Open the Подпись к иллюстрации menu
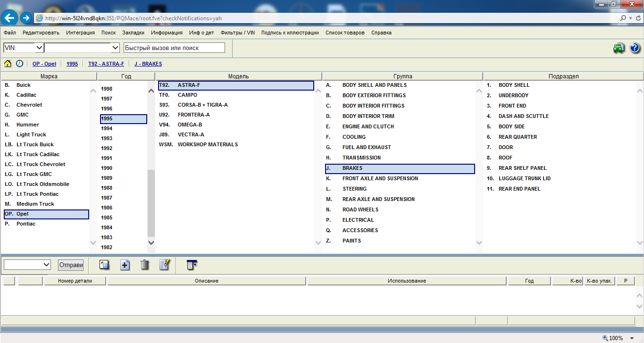This screenshot has height=343, width=644. pyautogui.click(x=290, y=33)
